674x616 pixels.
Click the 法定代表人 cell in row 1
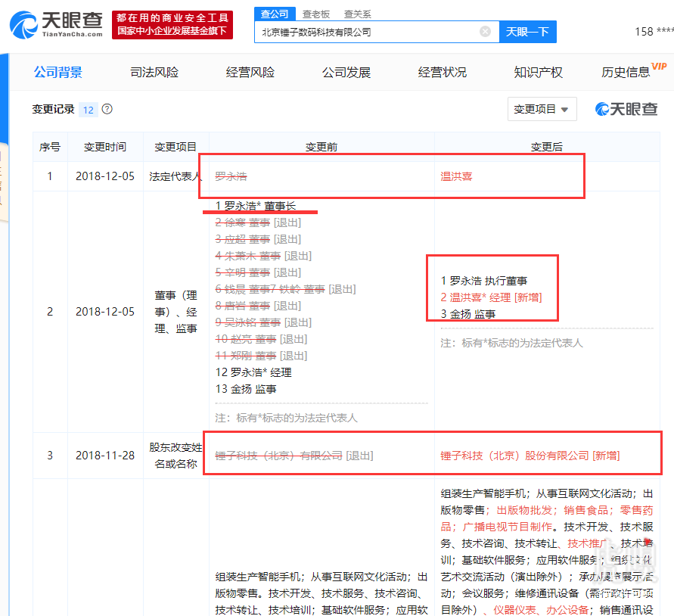click(x=175, y=176)
